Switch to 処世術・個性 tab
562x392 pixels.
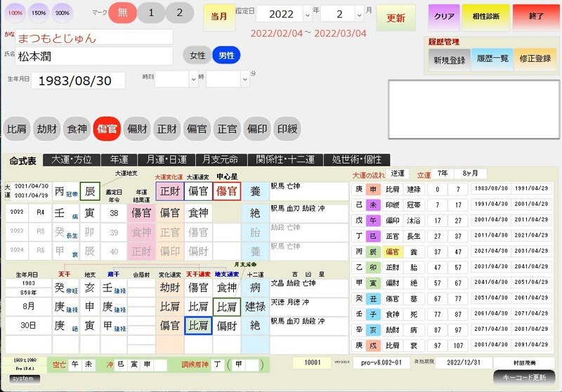[357, 159]
